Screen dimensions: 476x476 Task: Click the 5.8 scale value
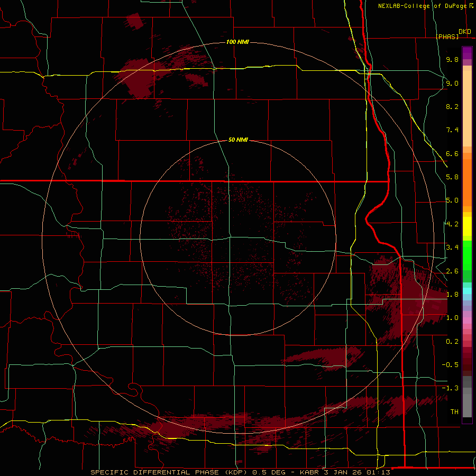pyautogui.click(x=452, y=177)
